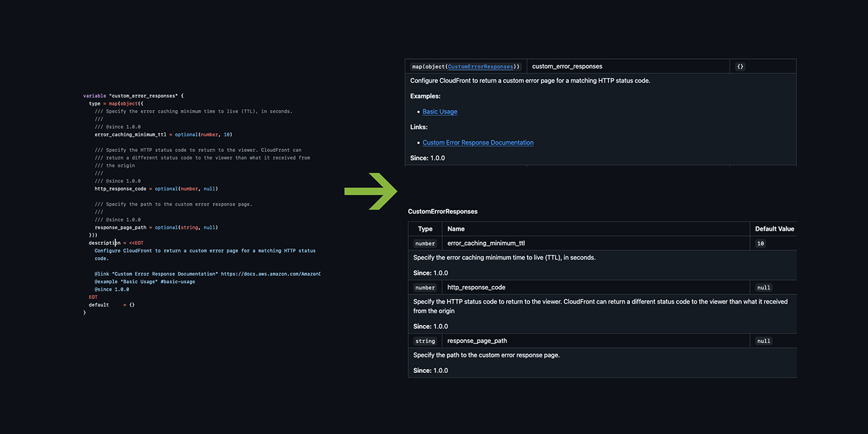
Task: Click the custom_error_responses name cell
Action: [x=567, y=66]
